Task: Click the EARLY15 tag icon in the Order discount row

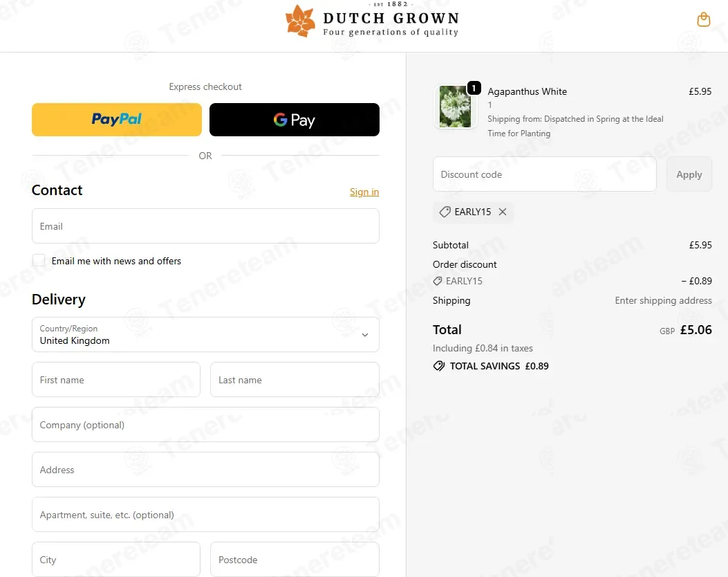Action: click(x=438, y=281)
